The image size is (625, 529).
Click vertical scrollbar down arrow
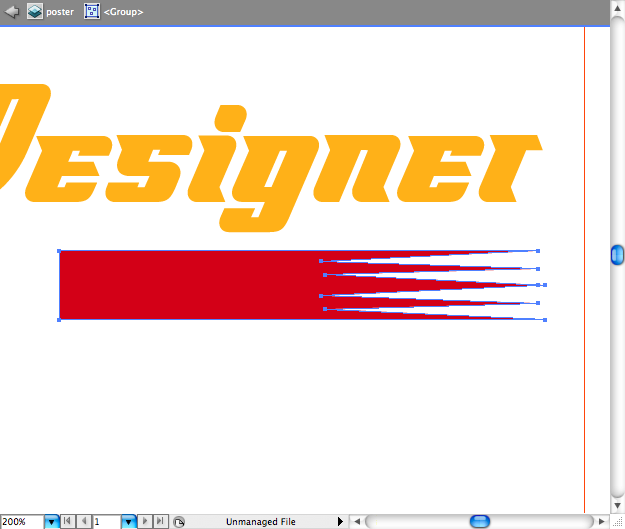point(617,506)
